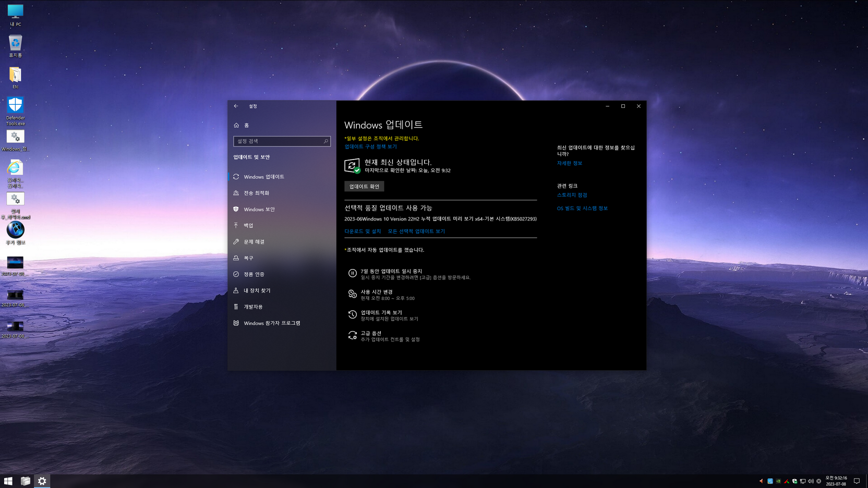Select the 내 PC desktop icon
Screen dimensions: 868x488
(15, 15)
